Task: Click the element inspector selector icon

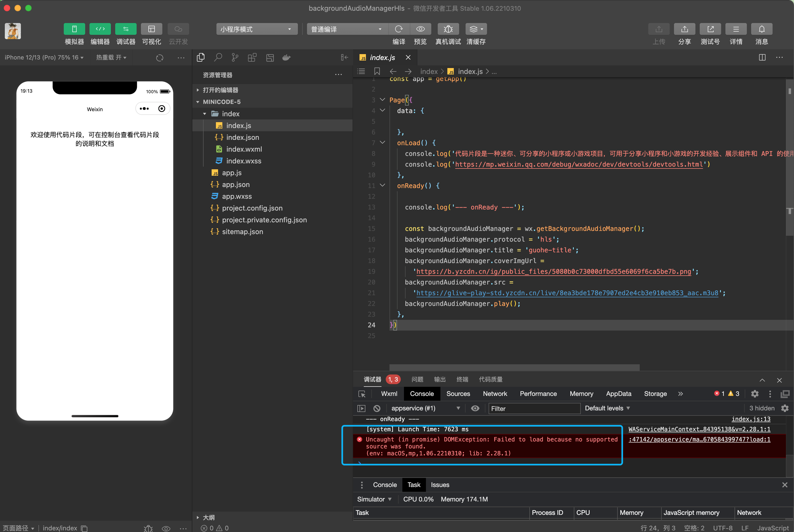Action: click(362, 394)
